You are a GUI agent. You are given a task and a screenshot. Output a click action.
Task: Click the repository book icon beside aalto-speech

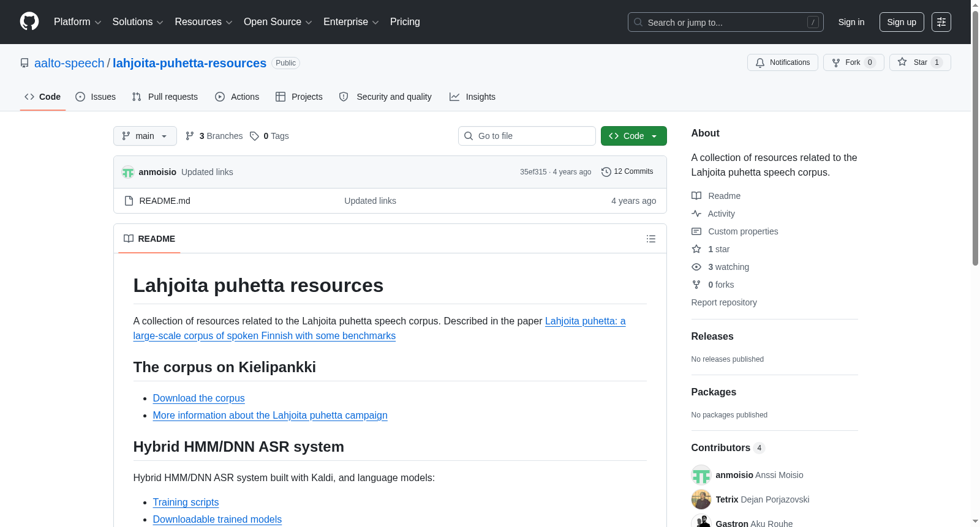click(24, 63)
